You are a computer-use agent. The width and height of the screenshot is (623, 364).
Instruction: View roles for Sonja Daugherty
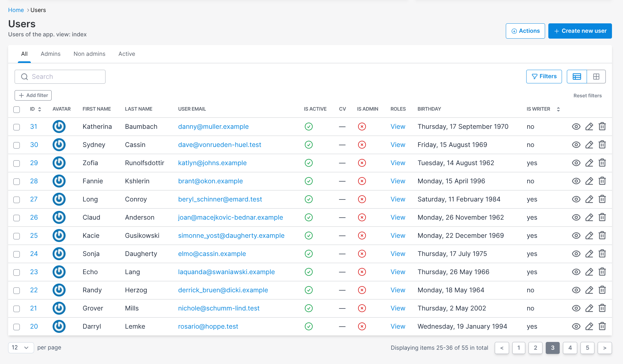pyautogui.click(x=398, y=254)
